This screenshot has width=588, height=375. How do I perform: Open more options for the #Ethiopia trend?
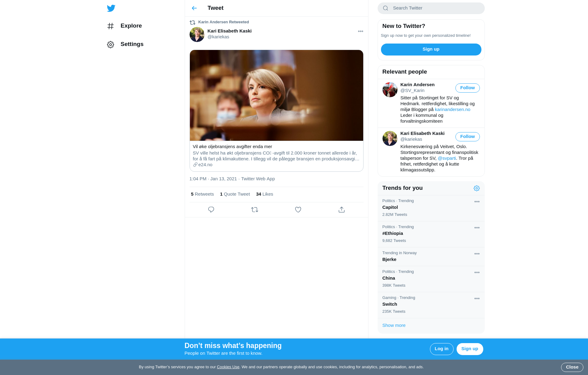pos(477,228)
